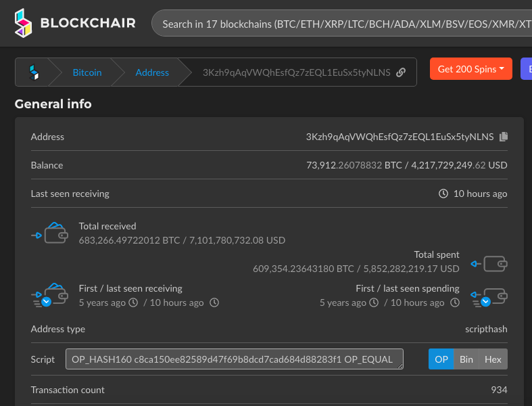Click the clock icon next to 10 hours ago
532x406 pixels.
point(443,194)
